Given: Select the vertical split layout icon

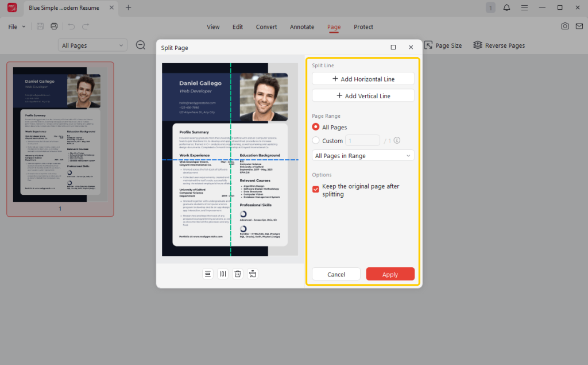Looking at the screenshot, I should tap(222, 274).
